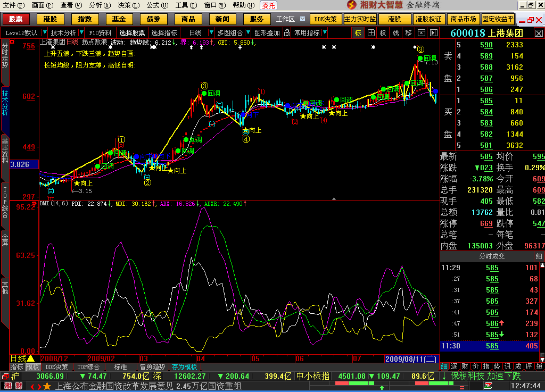Screen dimensions: 545x392
Task: Click the 逐 tick-by-tick tab icon
Action: [x=455, y=366]
